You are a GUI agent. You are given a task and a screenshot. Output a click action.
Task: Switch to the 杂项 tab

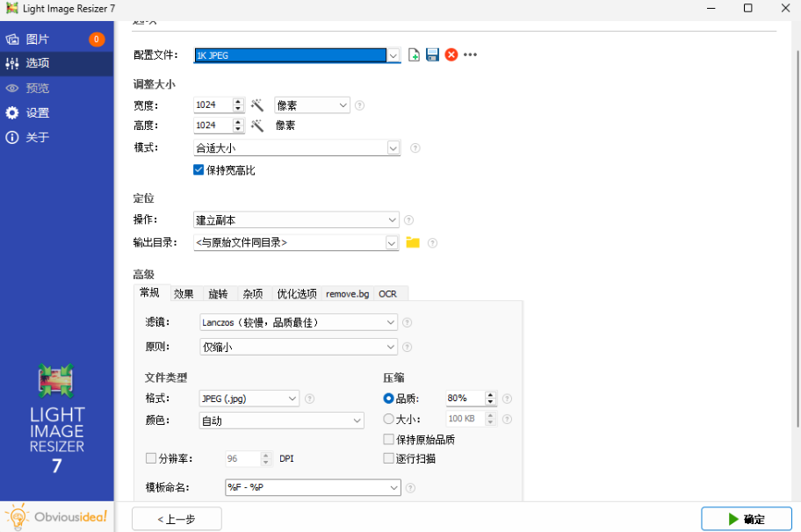[x=253, y=294]
